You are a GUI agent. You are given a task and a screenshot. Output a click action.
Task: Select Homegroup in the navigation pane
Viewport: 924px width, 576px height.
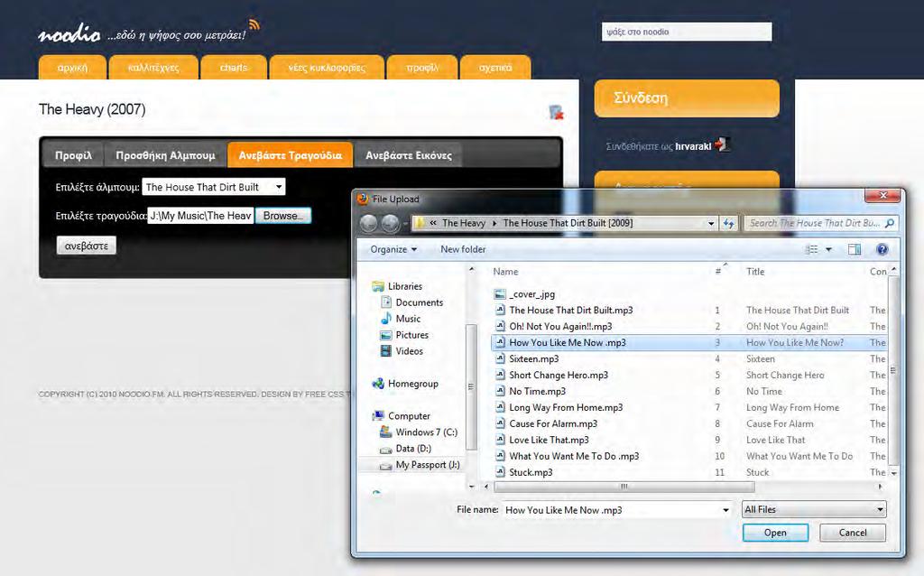[412, 384]
